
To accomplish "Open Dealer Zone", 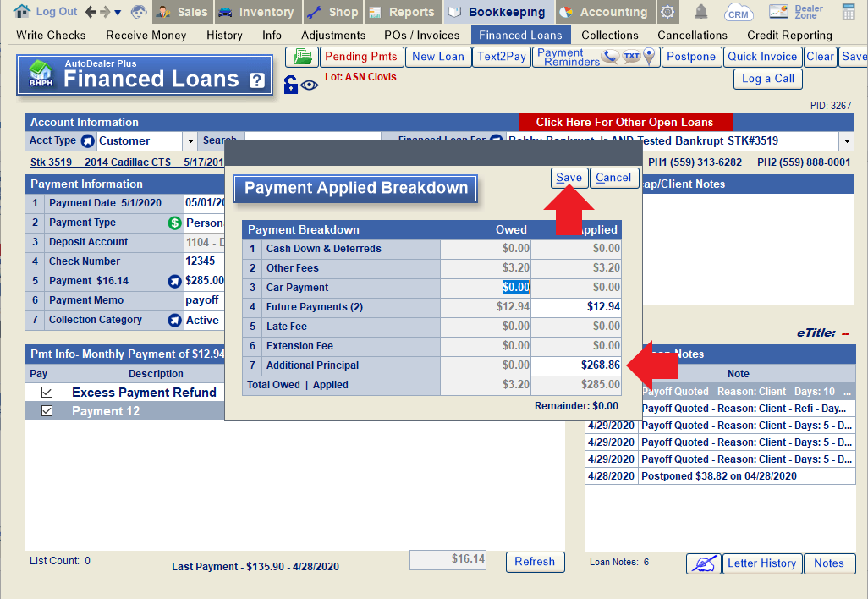I will click(x=796, y=12).
